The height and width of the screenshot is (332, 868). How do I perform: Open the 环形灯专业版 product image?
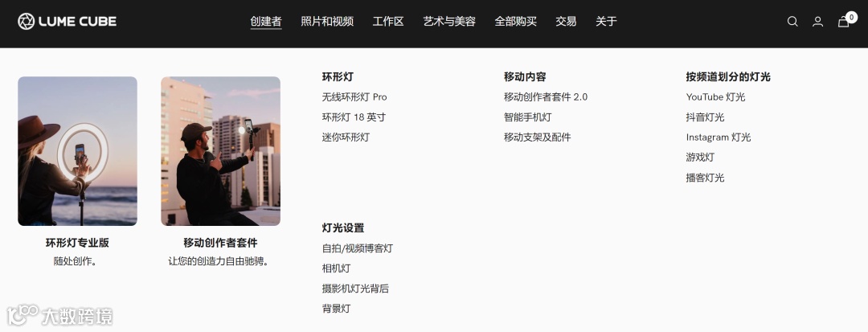pyautogui.click(x=77, y=151)
